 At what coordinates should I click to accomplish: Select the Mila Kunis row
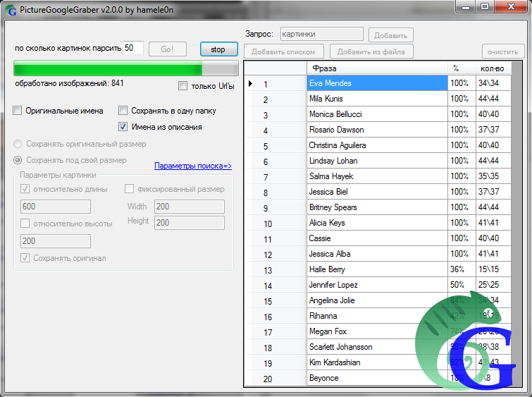coord(378,99)
